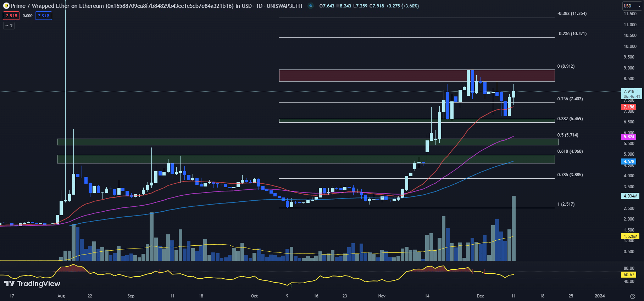The width and height of the screenshot is (644, 301).
Task: Click the red sell price 7.918 button
Action: 11,16
